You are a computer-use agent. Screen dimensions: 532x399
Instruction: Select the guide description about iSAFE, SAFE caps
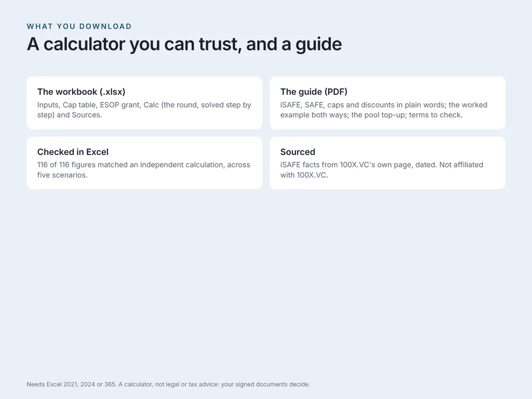(384, 110)
